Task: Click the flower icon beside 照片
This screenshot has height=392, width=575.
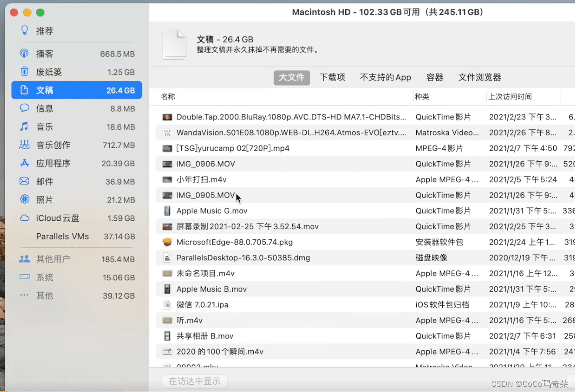Action: pyautogui.click(x=24, y=199)
